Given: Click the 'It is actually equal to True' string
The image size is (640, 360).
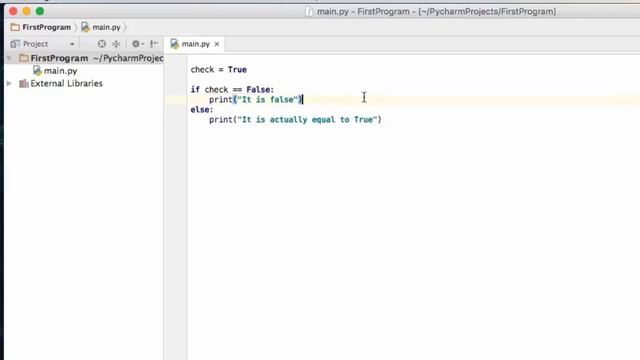Looking at the screenshot, I should pos(307,120).
